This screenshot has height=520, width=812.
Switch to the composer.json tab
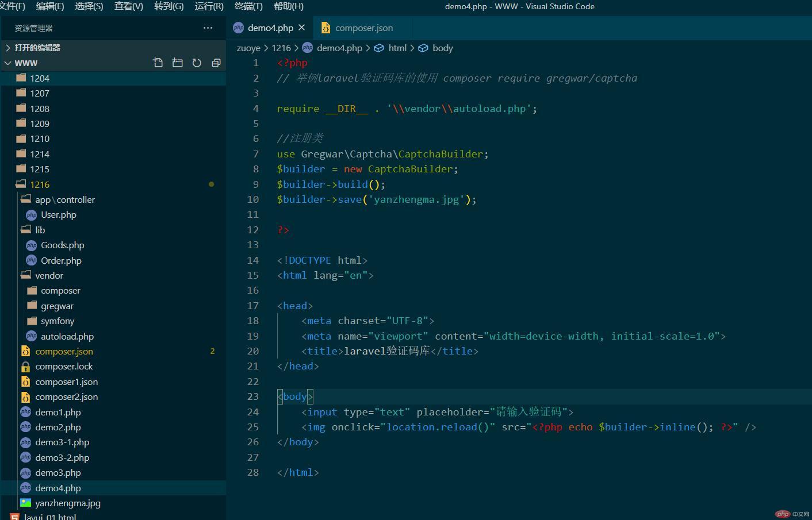(358, 28)
